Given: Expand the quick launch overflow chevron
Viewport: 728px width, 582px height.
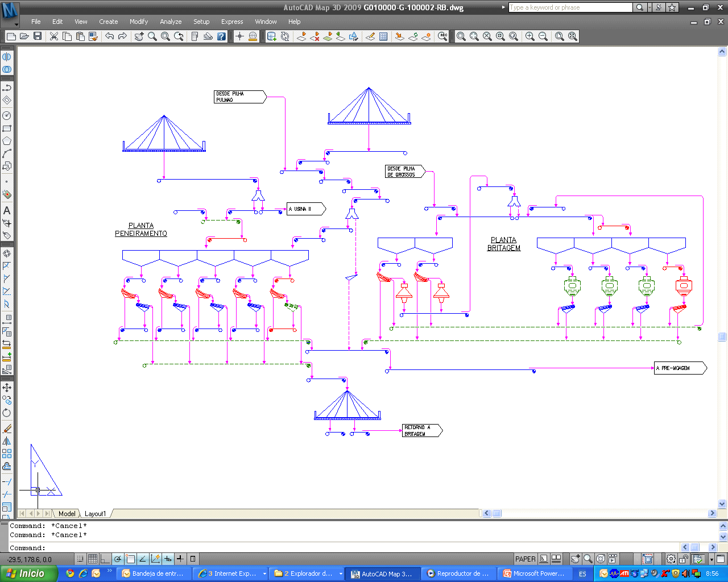Looking at the screenshot, I should 109,572.
